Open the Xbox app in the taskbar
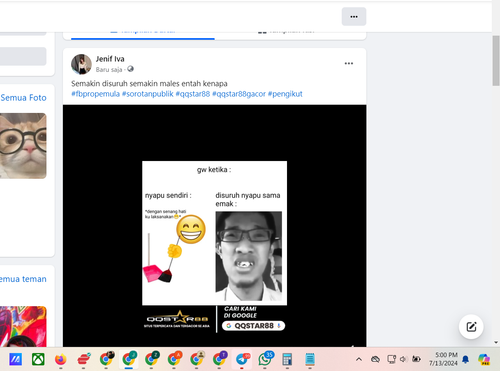Screen dimensions: 500x371 [x=38, y=359]
